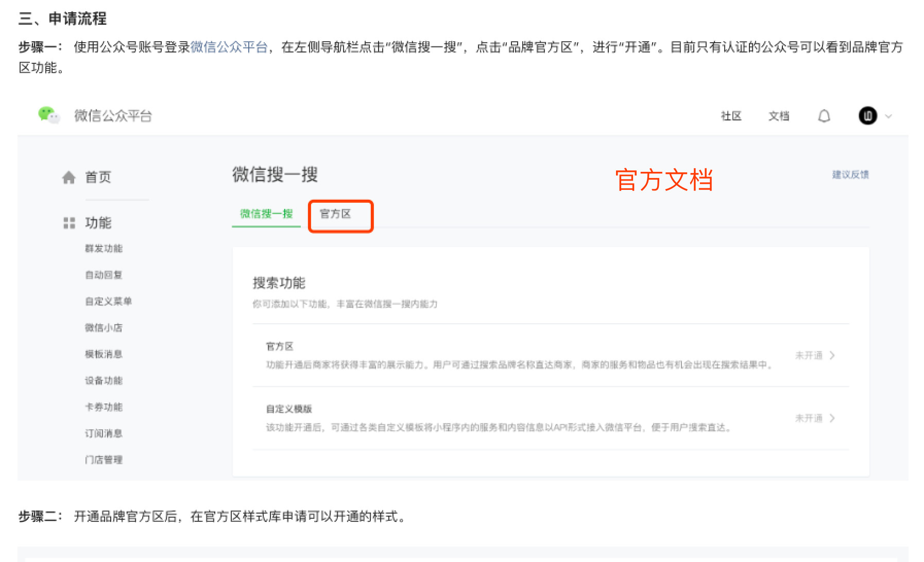Click the home icon beside 首页

point(69,178)
